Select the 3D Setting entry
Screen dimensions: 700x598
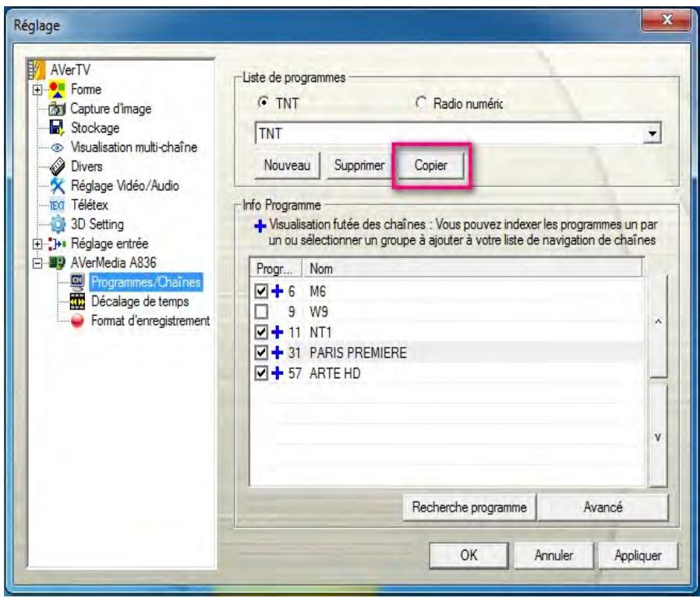pyautogui.click(x=97, y=225)
